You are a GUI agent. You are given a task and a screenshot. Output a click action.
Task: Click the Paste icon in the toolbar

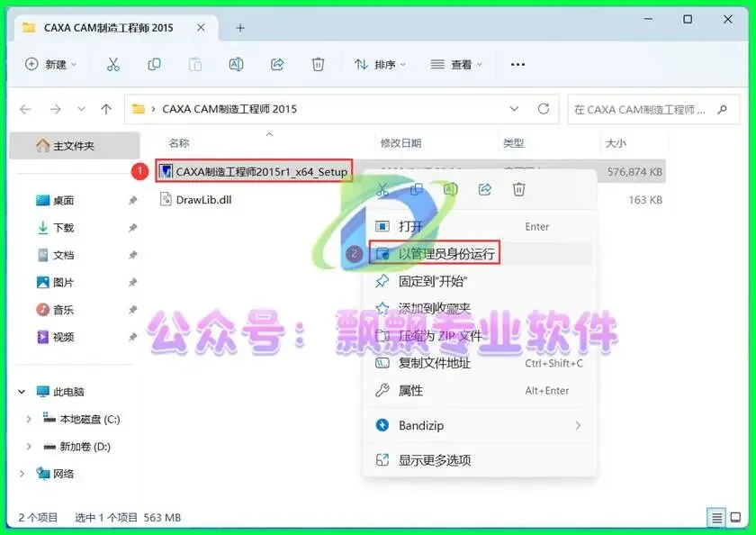click(x=194, y=64)
